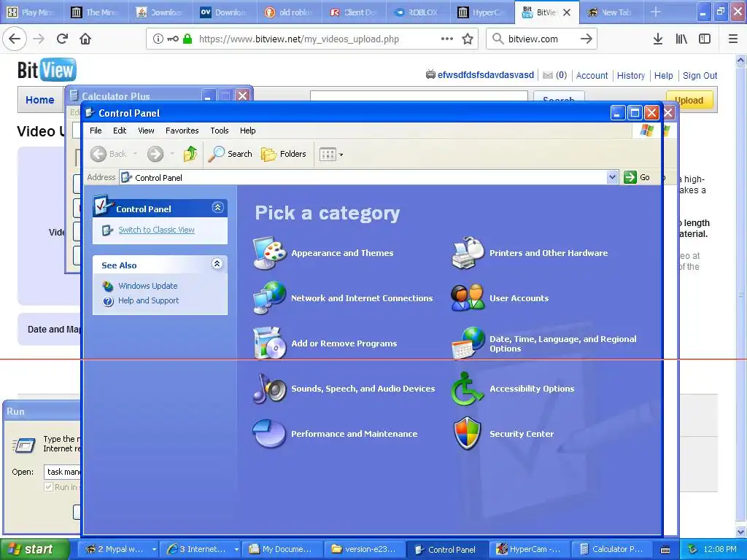Open View menu in Control Panel
This screenshot has height=560, width=747.
point(146,131)
